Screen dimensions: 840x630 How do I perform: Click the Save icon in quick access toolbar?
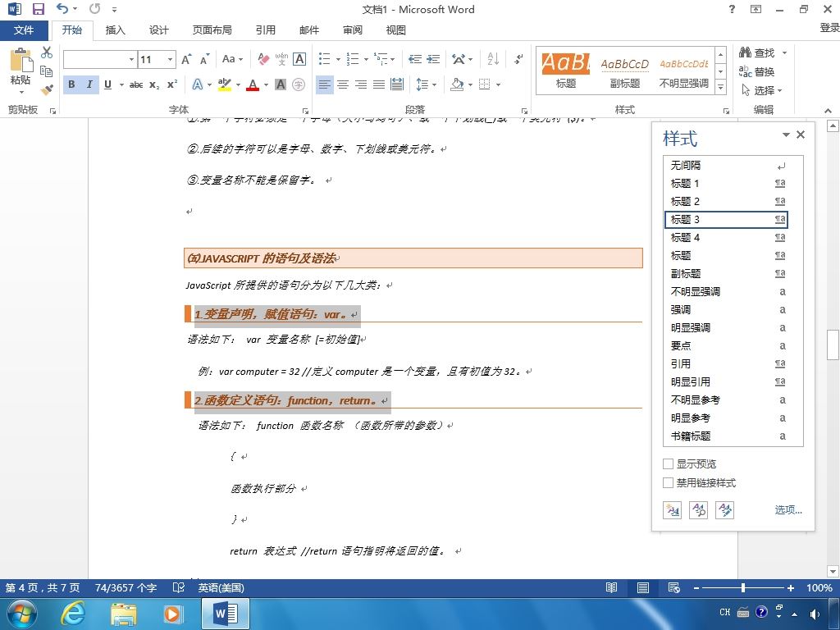pyautogui.click(x=38, y=9)
